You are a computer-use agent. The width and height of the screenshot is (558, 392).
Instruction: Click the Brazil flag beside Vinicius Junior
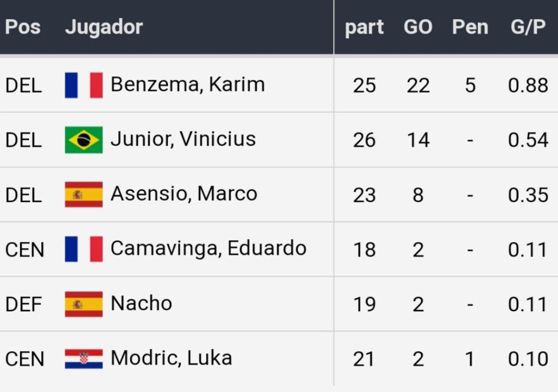point(83,140)
